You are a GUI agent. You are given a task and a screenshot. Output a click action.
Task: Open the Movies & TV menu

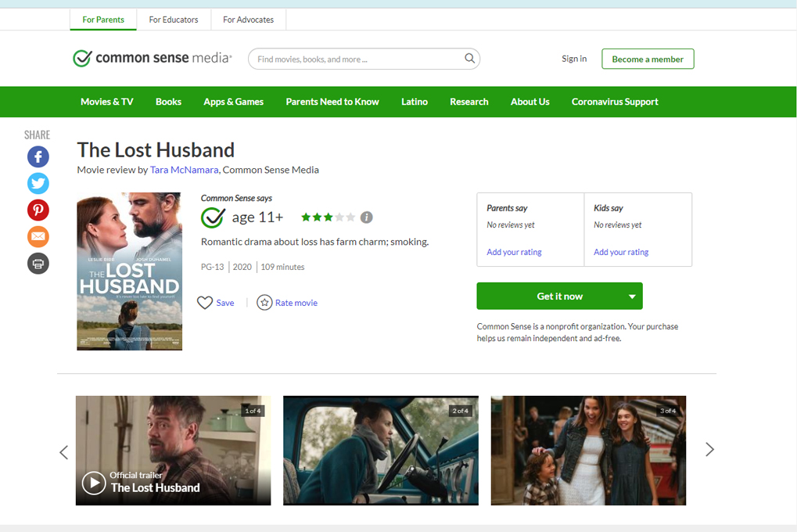point(106,102)
